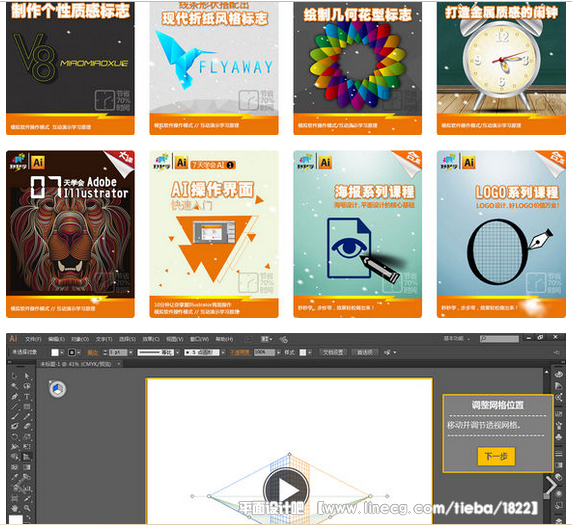Choose the Rectangle tool
Viewport: 572px width, 525px height.
pyautogui.click(x=27, y=406)
